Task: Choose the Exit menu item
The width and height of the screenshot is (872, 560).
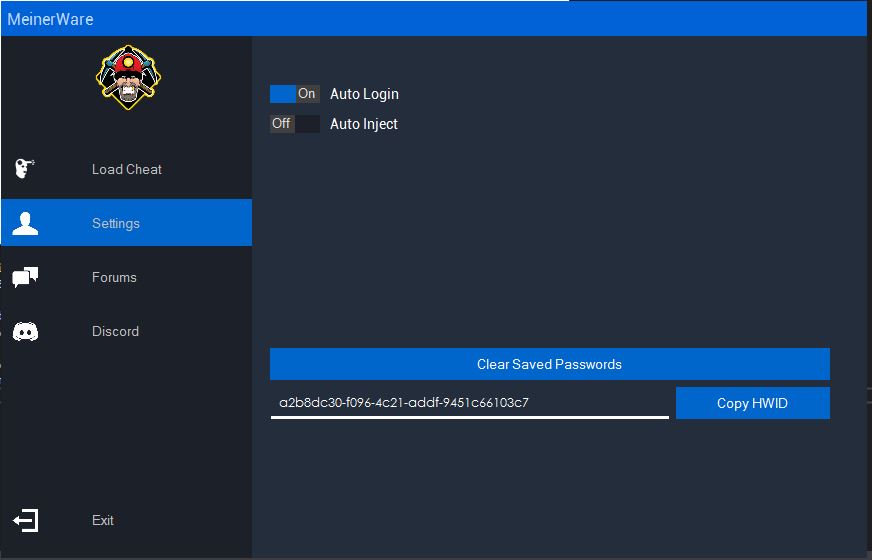Action: [x=126, y=521]
